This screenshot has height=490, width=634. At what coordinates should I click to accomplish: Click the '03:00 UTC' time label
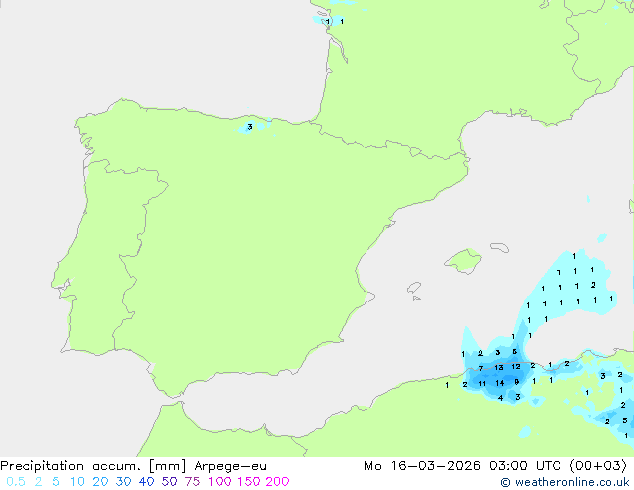coord(525,466)
